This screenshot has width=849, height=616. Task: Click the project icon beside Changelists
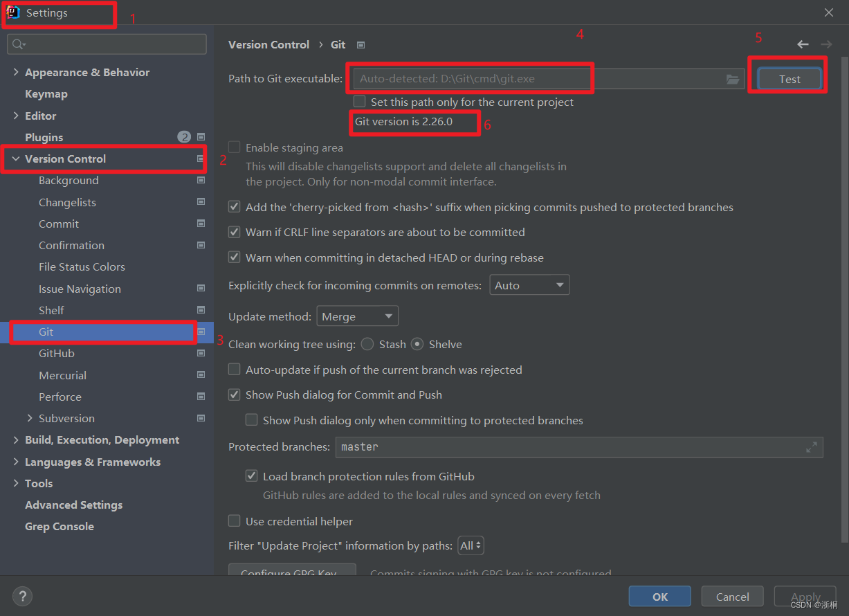click(x=201, y=202)
